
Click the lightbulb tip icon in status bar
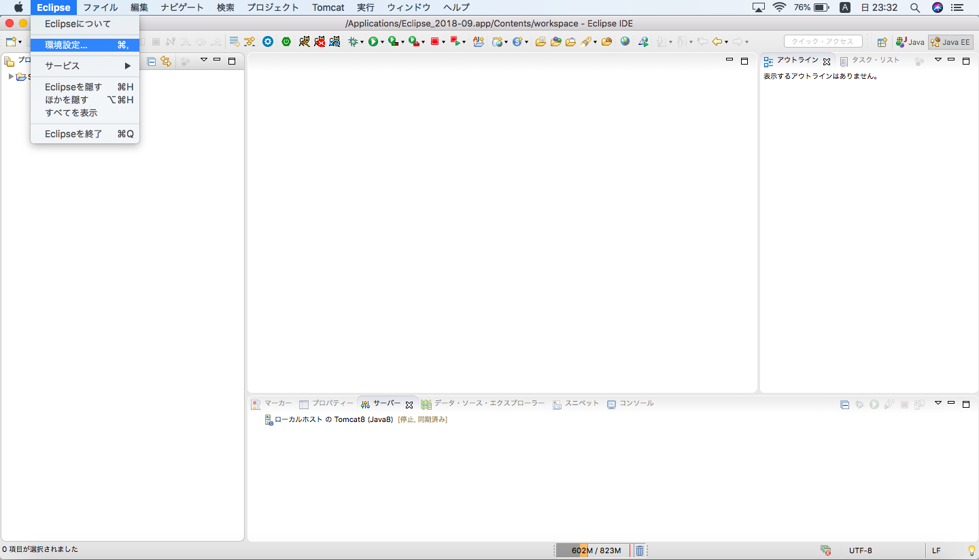pos(972,550)
